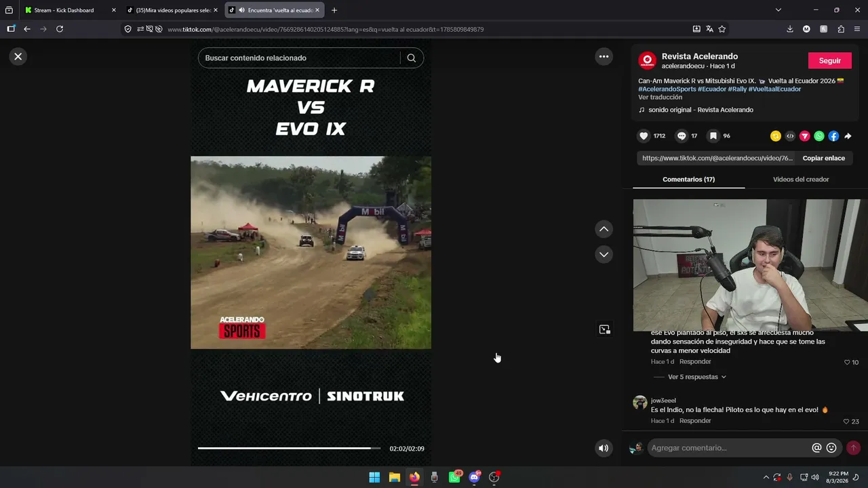Send the video to friends
This screenshot has height=488, width=868.
805,136
